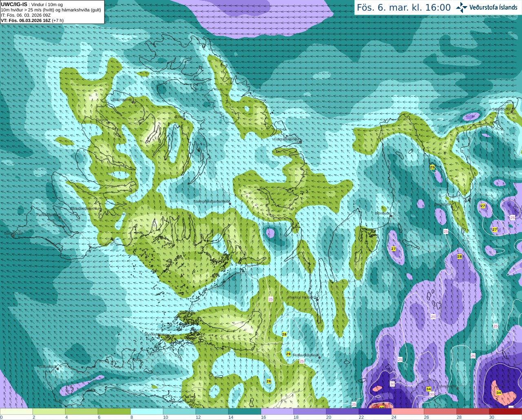Pick the 18–20 m/s purple legend swatch
This screenshot has width=522, height=420.
coord(310,411)
